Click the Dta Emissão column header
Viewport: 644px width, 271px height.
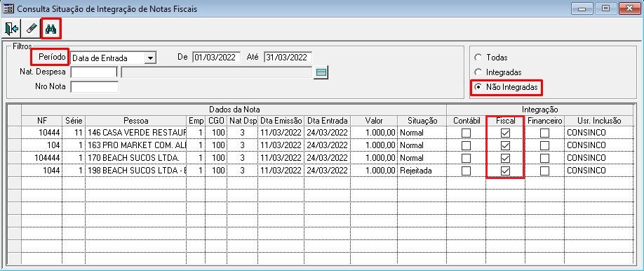(281, 121)
